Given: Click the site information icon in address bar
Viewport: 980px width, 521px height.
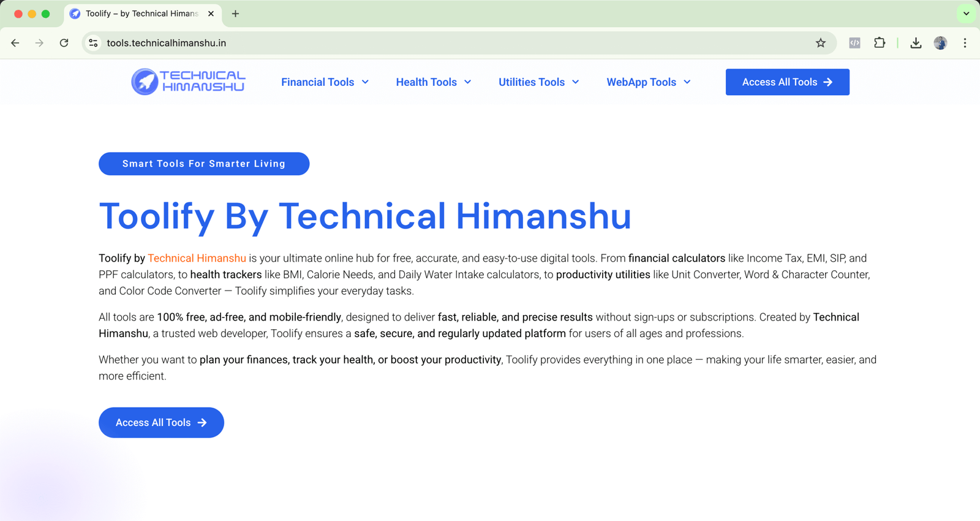Looking at the screenshot, I should pyautogui.click(x=93, y=43).
